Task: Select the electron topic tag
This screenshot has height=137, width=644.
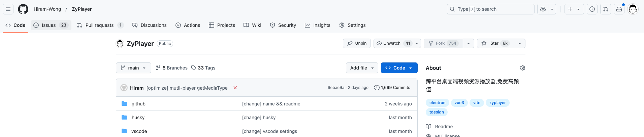Action: pos(437,103)
